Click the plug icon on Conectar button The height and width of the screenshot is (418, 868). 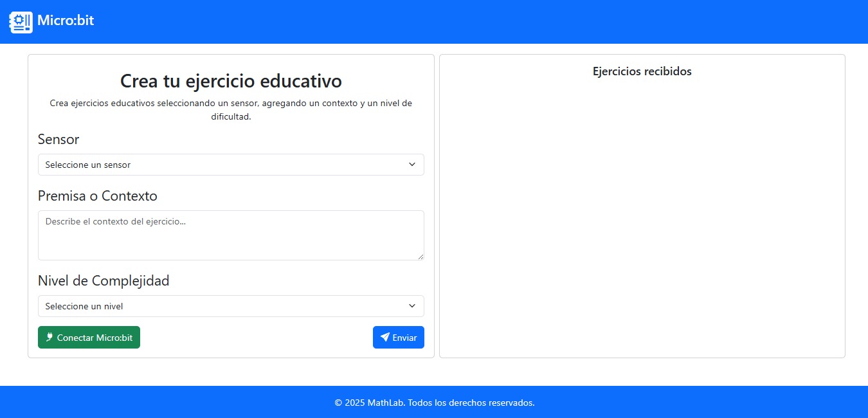click(49, 337)
